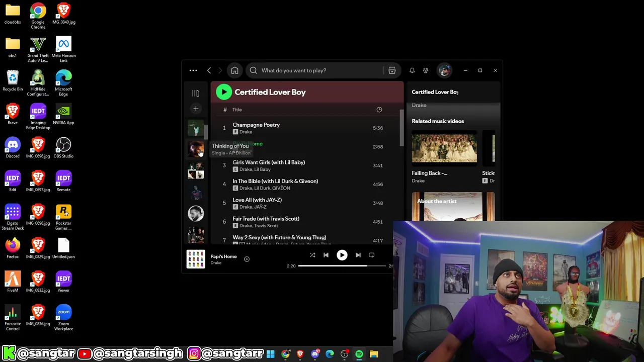Open Spotify's three-dot main menu
Image resolution: width=644 pixels, height=362 pixels.
193,70
